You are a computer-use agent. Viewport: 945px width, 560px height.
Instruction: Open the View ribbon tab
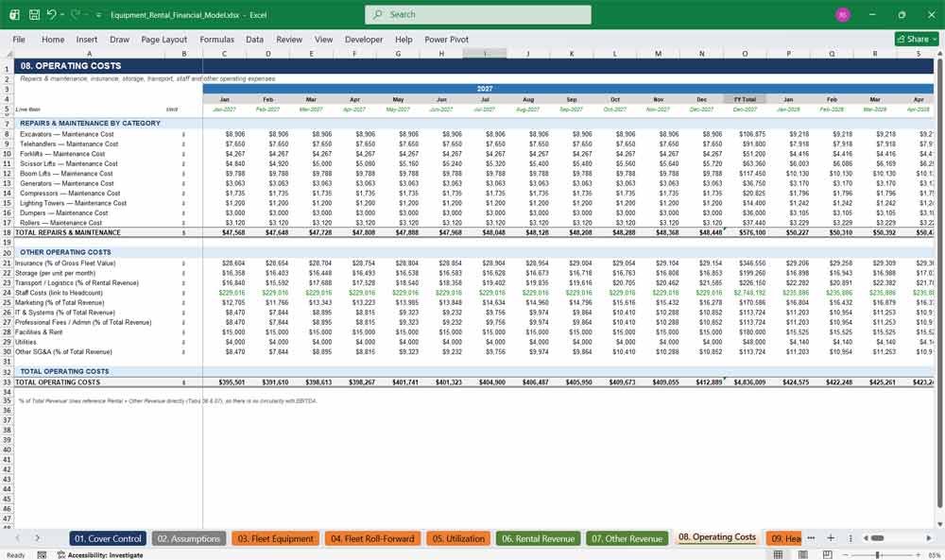pos(323,39)
